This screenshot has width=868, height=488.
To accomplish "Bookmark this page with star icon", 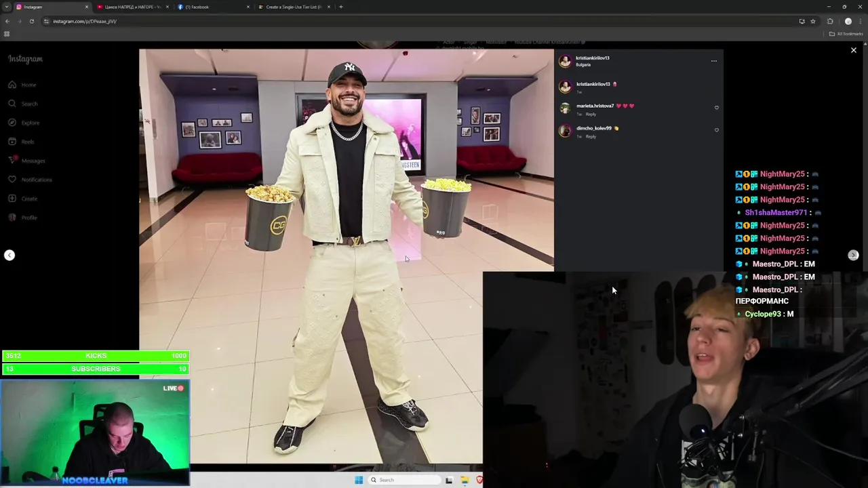I will [812, 21].
